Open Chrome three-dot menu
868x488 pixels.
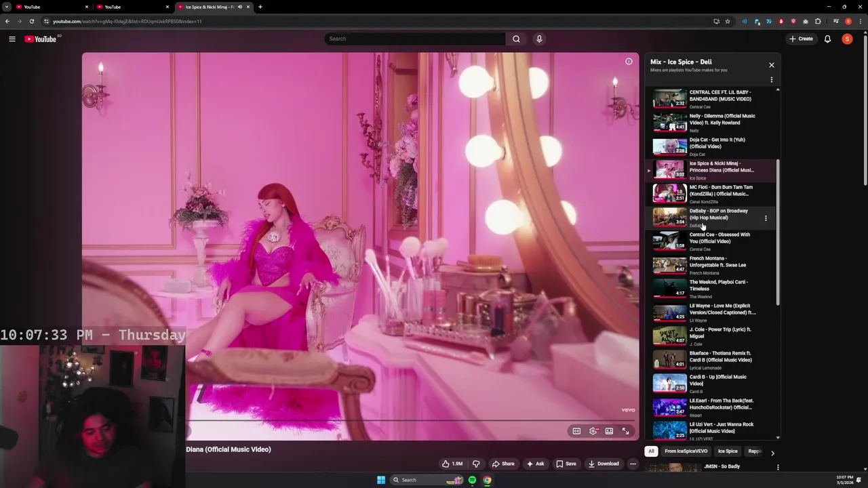859,21
